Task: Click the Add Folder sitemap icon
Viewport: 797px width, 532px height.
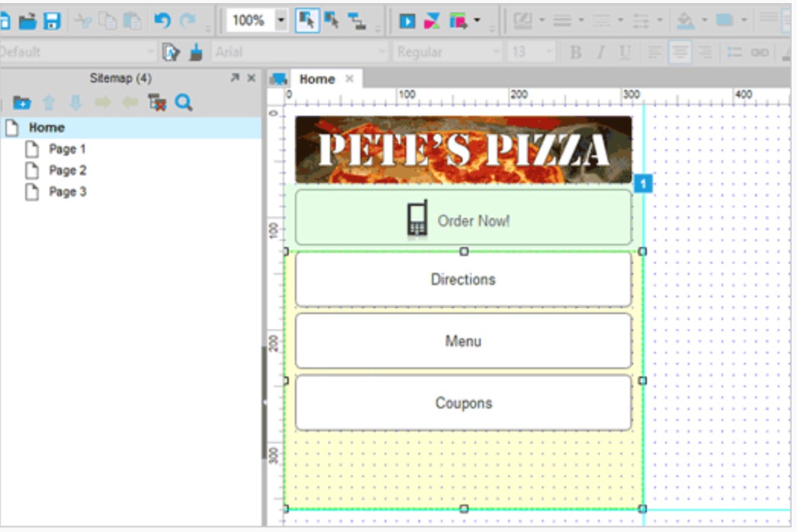Action: pos(21,103)
